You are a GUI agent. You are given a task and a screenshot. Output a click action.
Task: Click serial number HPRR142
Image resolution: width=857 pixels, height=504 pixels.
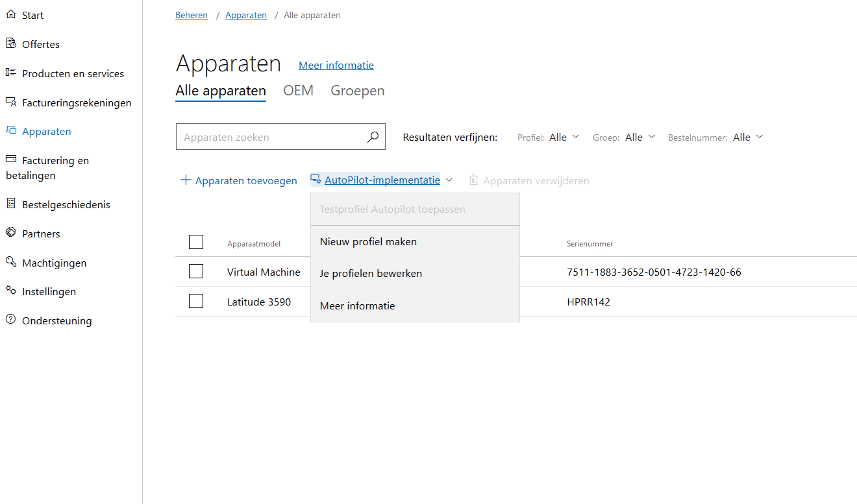click(588, 302)
